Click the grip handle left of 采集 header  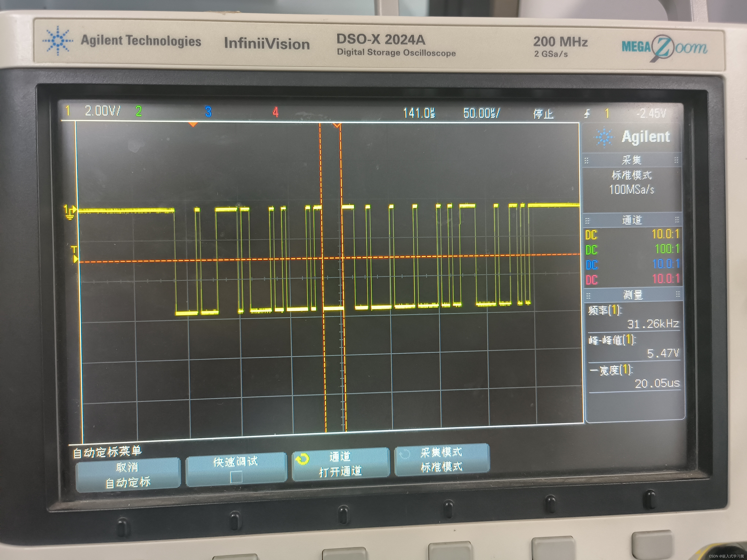coord(587,161)
